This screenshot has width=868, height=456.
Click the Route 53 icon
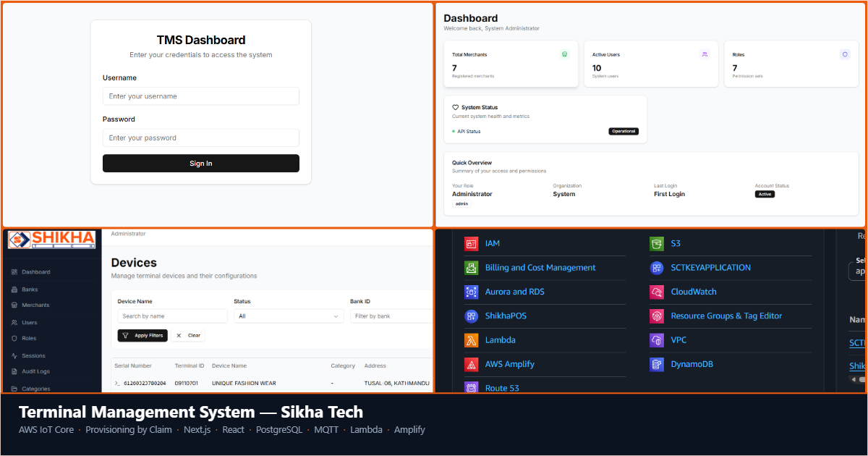pos(472,387)
